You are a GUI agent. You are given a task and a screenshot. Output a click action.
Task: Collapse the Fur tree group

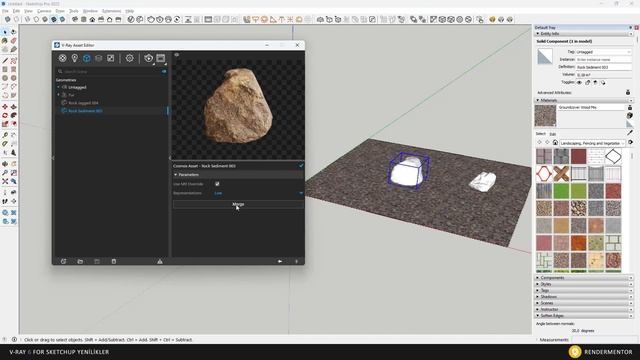point(58,95)
